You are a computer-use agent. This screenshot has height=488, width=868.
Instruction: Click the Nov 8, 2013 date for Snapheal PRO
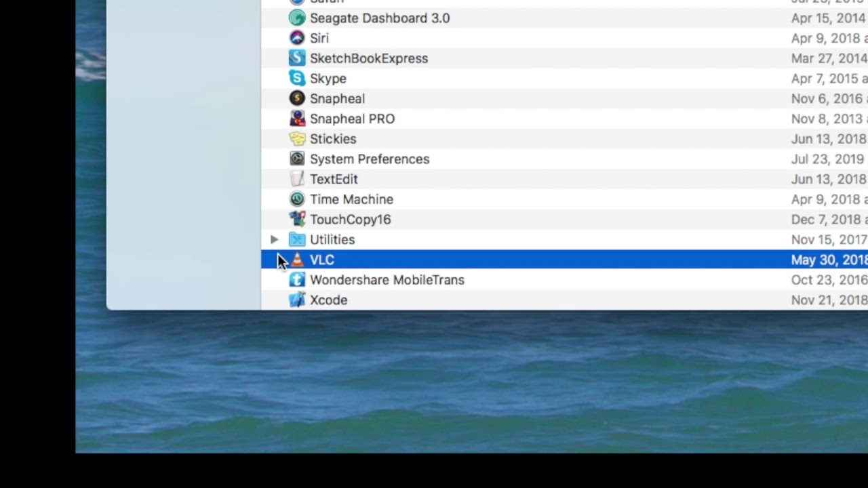[x=829, y=119]
